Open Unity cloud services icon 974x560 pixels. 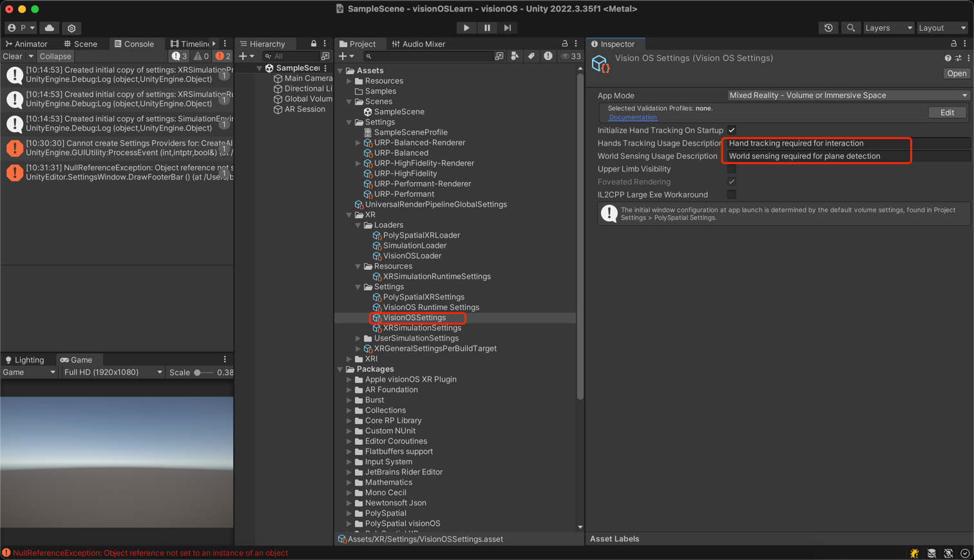pos(50,28)
